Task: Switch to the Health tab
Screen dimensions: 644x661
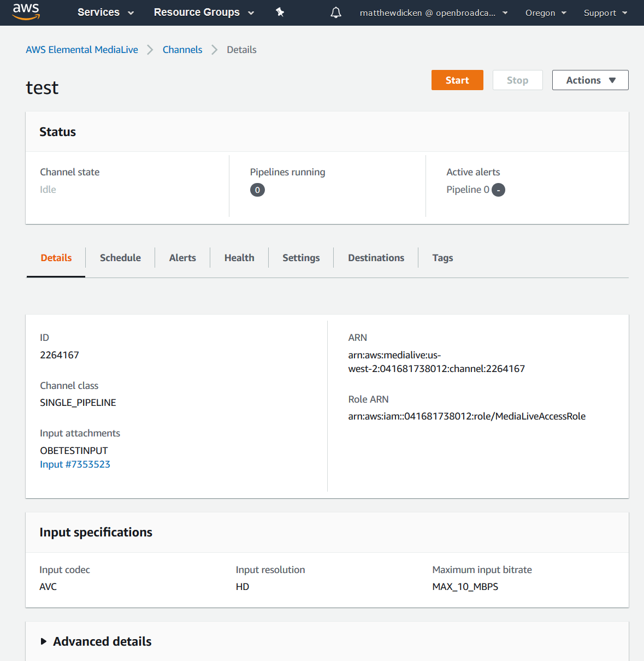Action: (x=239, y=258)
